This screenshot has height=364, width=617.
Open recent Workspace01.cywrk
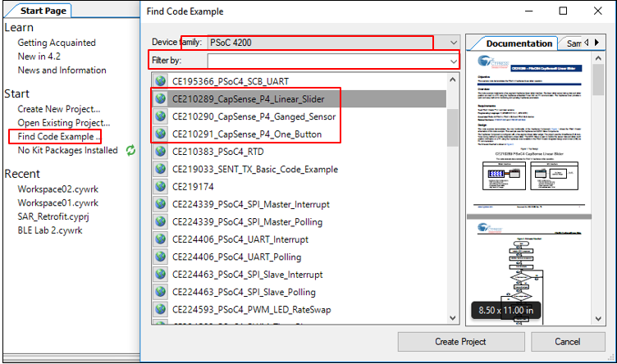pos(57,202)
